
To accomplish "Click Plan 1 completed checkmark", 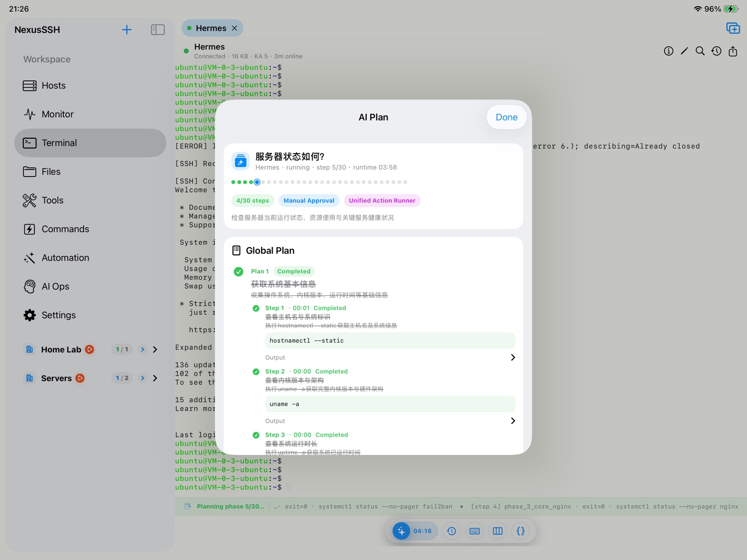I will coord(239,271).
